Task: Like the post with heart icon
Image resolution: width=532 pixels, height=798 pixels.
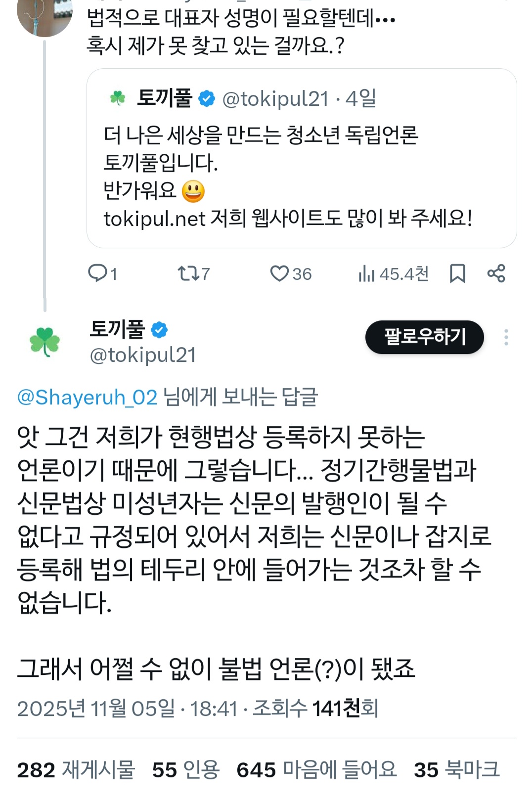Action: (x=279, y=273)
